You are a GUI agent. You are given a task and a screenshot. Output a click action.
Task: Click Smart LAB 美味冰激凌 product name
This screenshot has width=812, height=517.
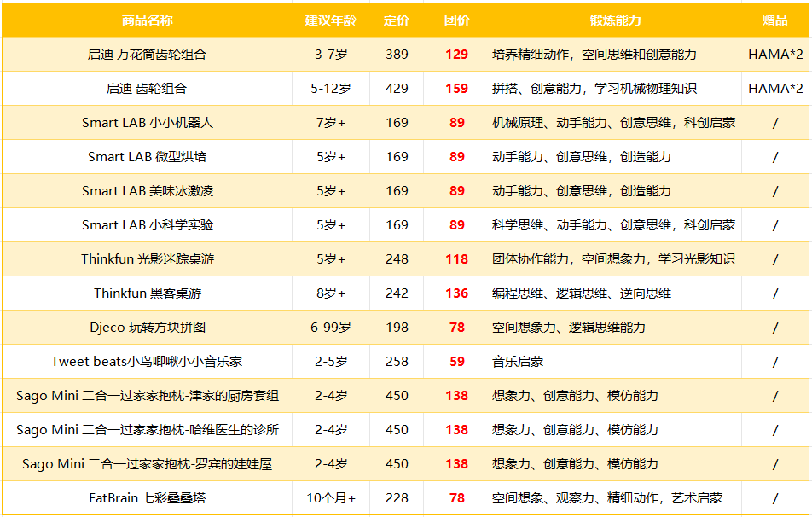pyautogui.click(x=147, y=191)
